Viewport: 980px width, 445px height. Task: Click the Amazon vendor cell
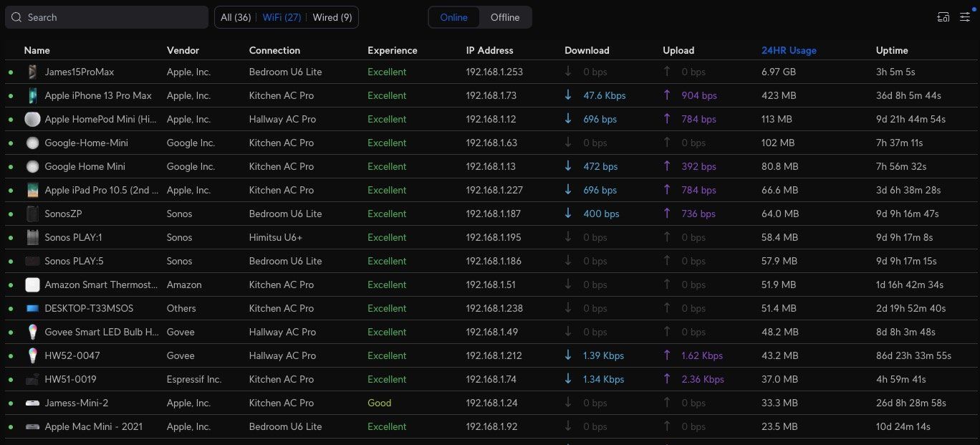point(184,284)
